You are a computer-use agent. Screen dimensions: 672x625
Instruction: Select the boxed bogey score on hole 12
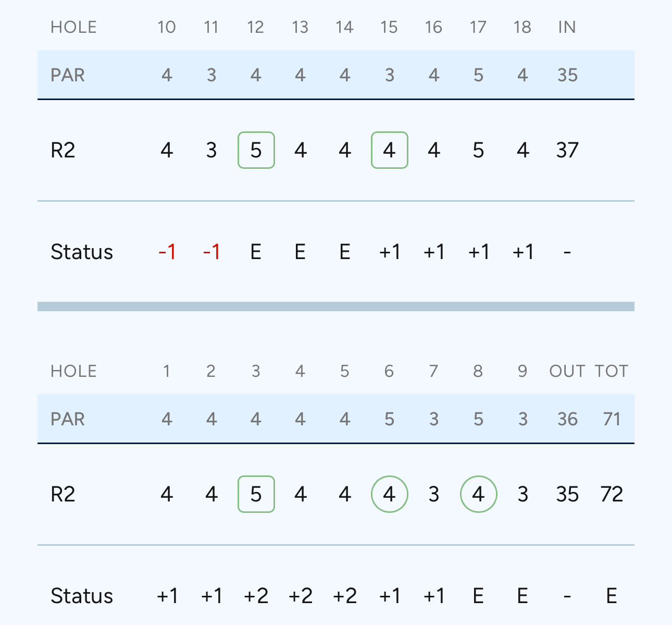point(256,150)
